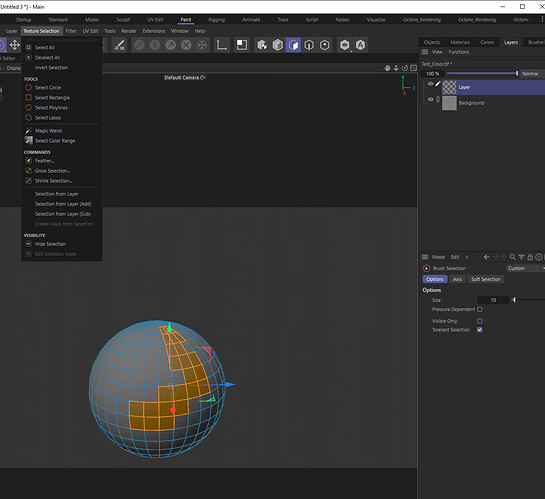Click the Axis attribute tab button
545x499 pixels.
[x=457, y=279]
